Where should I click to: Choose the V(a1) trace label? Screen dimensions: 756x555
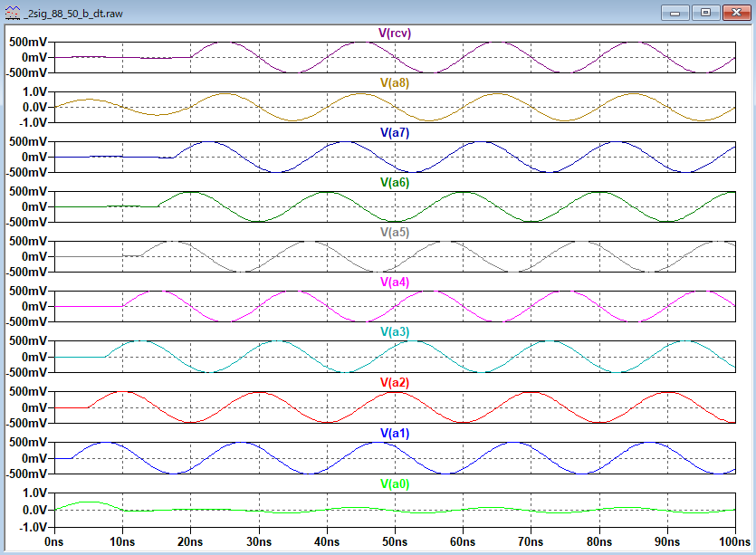click(395, 434)
